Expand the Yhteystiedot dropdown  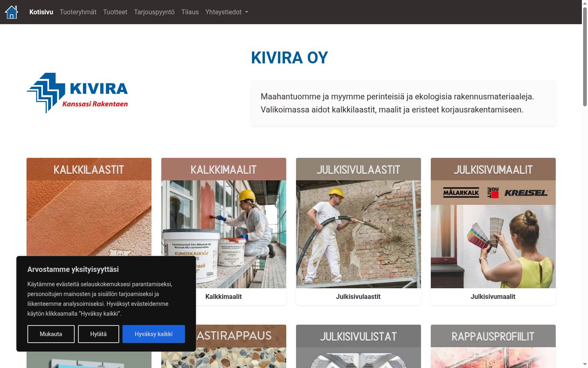[227, 12]
